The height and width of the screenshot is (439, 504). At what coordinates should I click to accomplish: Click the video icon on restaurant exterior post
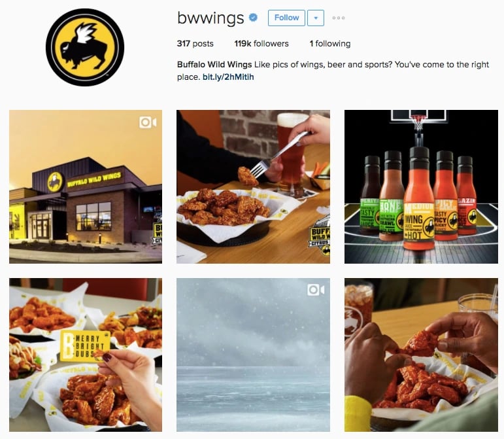(148, 122)
